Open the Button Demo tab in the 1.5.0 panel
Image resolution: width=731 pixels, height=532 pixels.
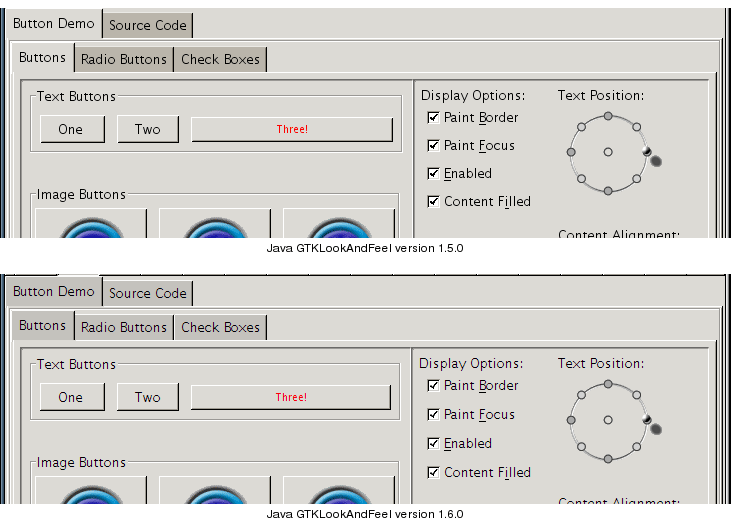click(x=54, y=23)
